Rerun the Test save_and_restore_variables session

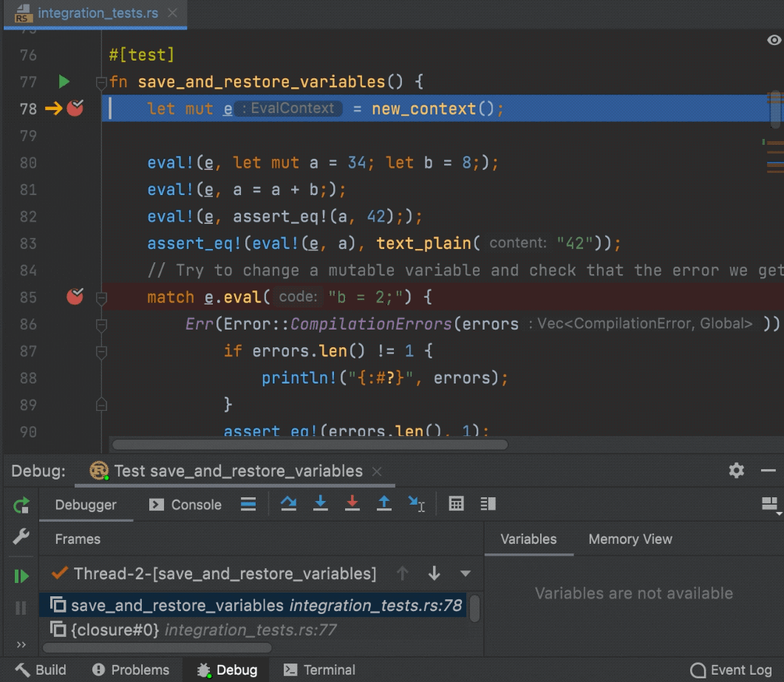click(x=20, y=504)
